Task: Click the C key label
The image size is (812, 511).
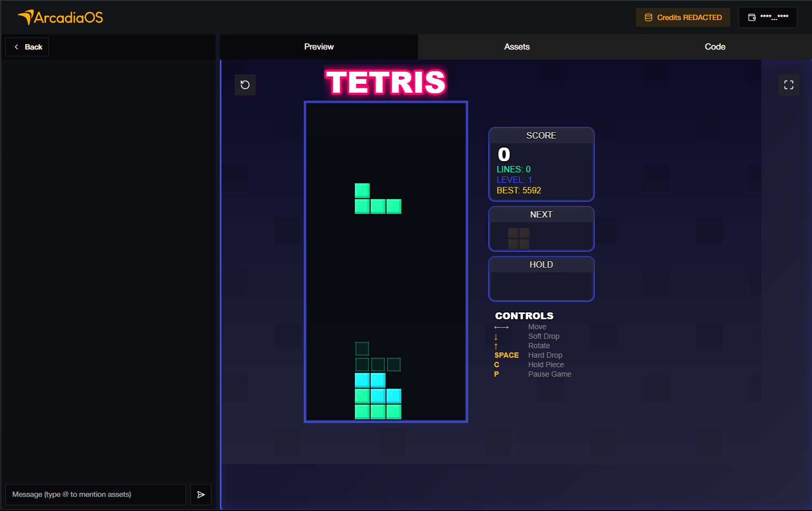Action: (497, 365)
